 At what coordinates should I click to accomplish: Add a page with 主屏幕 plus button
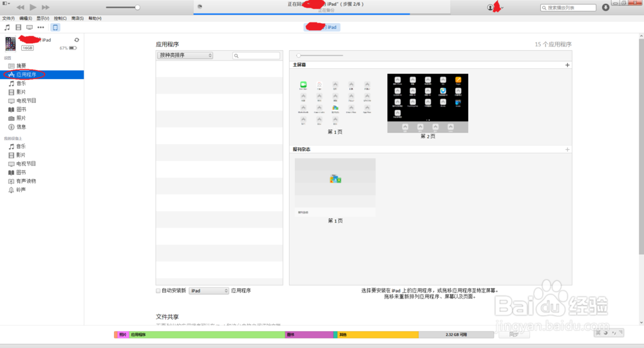coord(567,65)
